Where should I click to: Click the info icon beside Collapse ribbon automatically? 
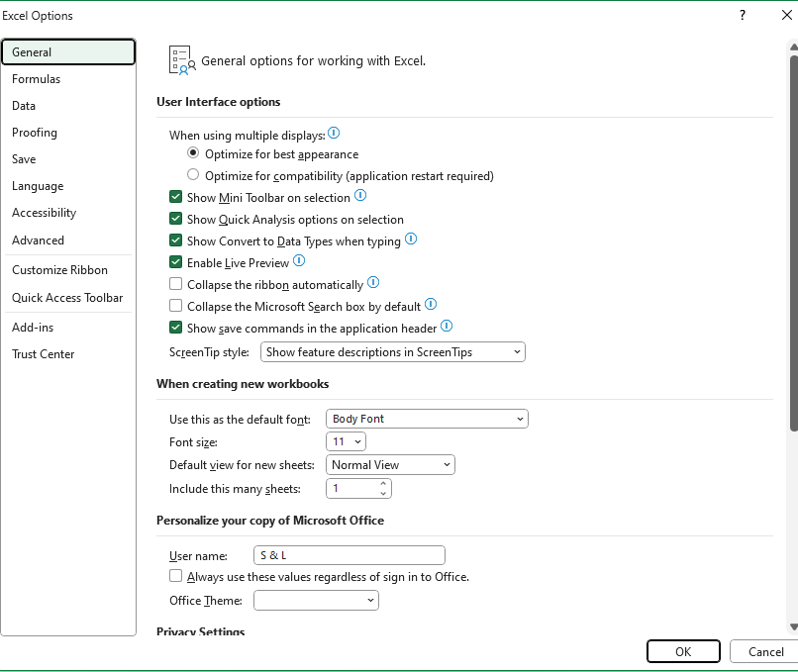coord(373,282)
